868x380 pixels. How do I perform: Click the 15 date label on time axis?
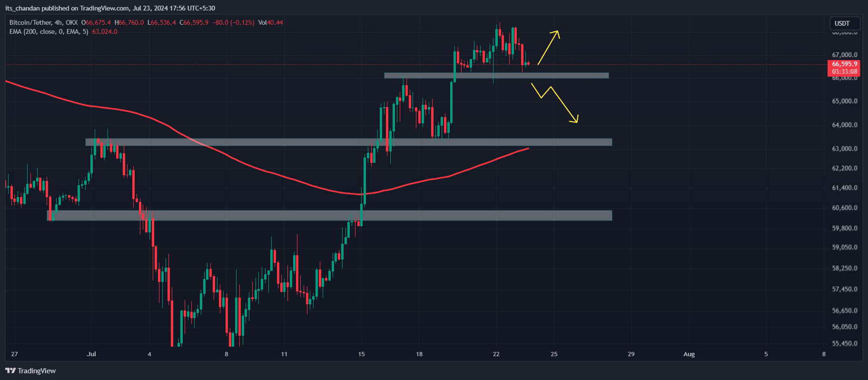click(x=361, y=354)
